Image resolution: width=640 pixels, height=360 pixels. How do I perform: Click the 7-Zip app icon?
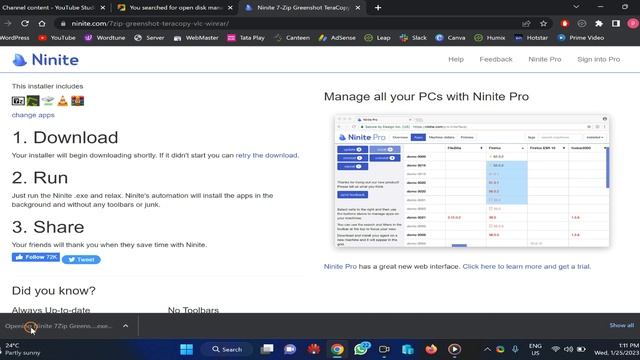pos(18,101)
